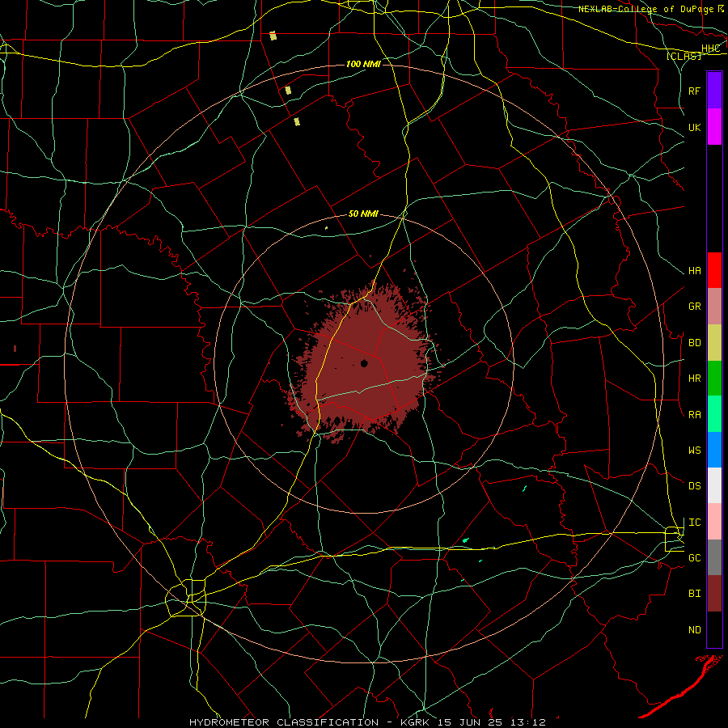728x728 pixels.
Task: Click the 'HA' legend label
Action: [695, 271]
